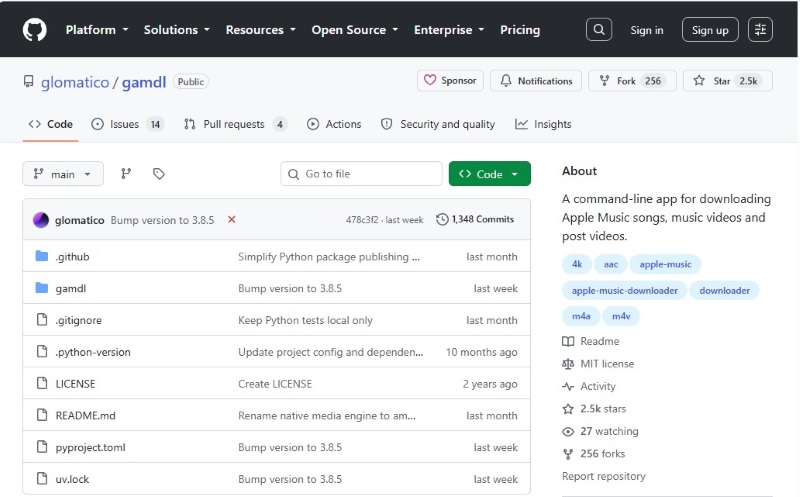Open the .python-version file name
Screen dimensions: 800x497
[x=93, y=352]
